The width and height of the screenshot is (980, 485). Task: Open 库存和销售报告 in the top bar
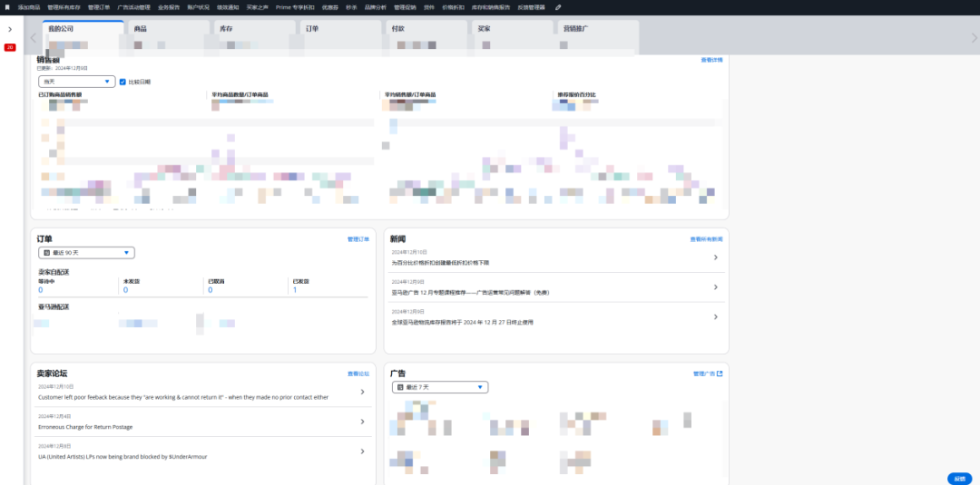(491, 7)
